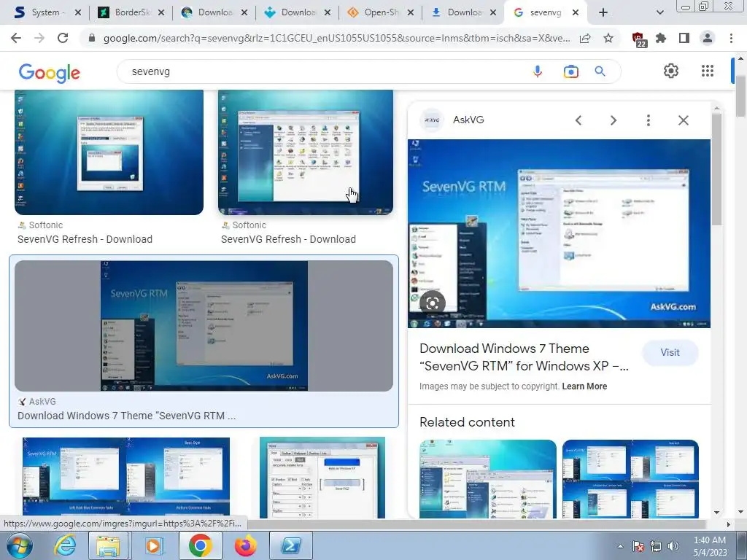747x560 pixels.
Task: Open more options in the AskVG preview panel
Action: pos(648,120)
